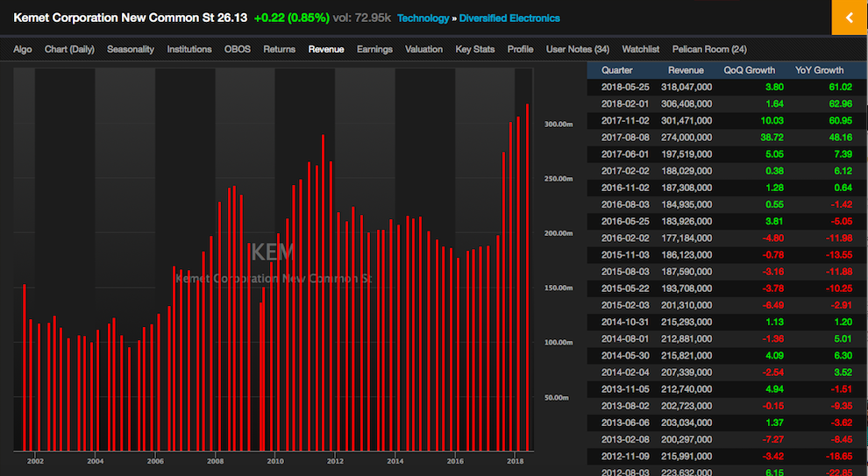Click YoY growth value -3.62

[842, 423]
